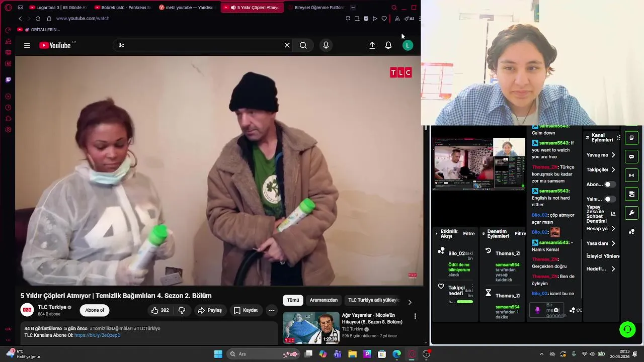The height and width of the screenshot is (362, 644).
Task: Open the chat bubble panel icon
Action: click(x=631, y=156)
